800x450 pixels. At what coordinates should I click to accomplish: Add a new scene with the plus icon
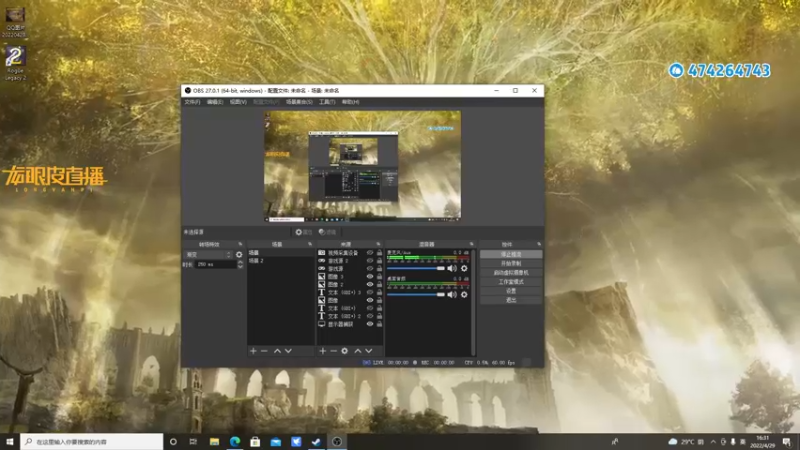pyautogui.click(x=253, y=351)
